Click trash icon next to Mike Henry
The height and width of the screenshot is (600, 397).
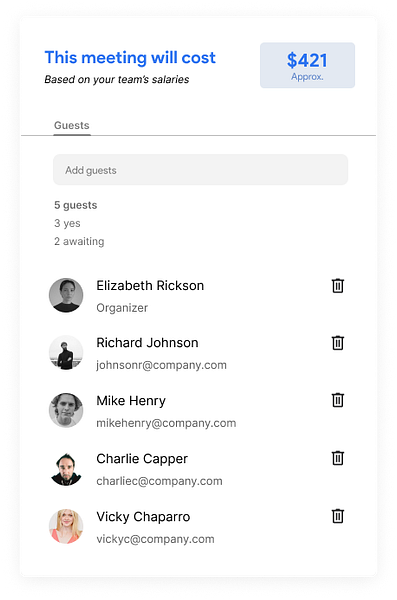point(337,400)
